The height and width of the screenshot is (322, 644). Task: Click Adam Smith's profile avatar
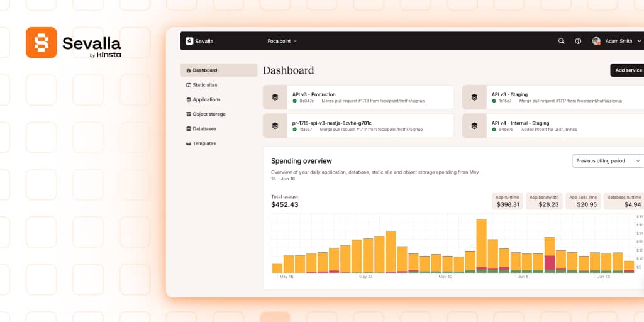coord(596,42)
